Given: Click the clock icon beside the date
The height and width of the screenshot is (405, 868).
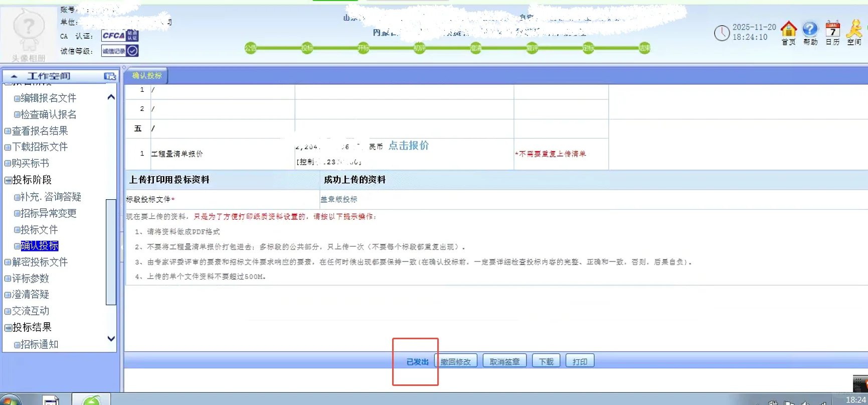Looking at the screenshot, I should pyautogui.click(x=722, y=33).
